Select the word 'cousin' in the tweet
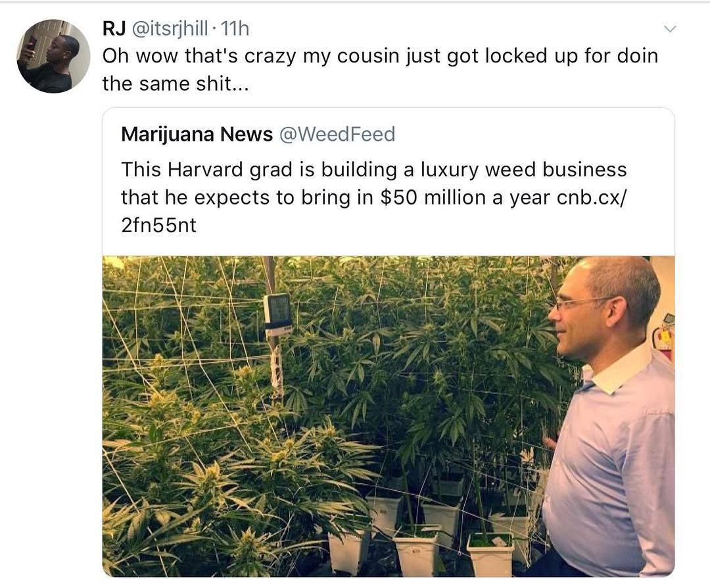 [367, 56]
